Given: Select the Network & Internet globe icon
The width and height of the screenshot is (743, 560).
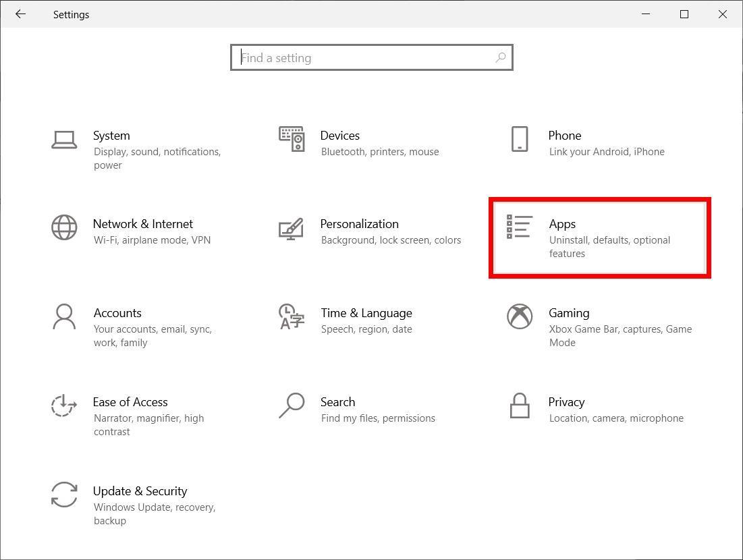Looking at the screenshot, I should coord(64,227).
